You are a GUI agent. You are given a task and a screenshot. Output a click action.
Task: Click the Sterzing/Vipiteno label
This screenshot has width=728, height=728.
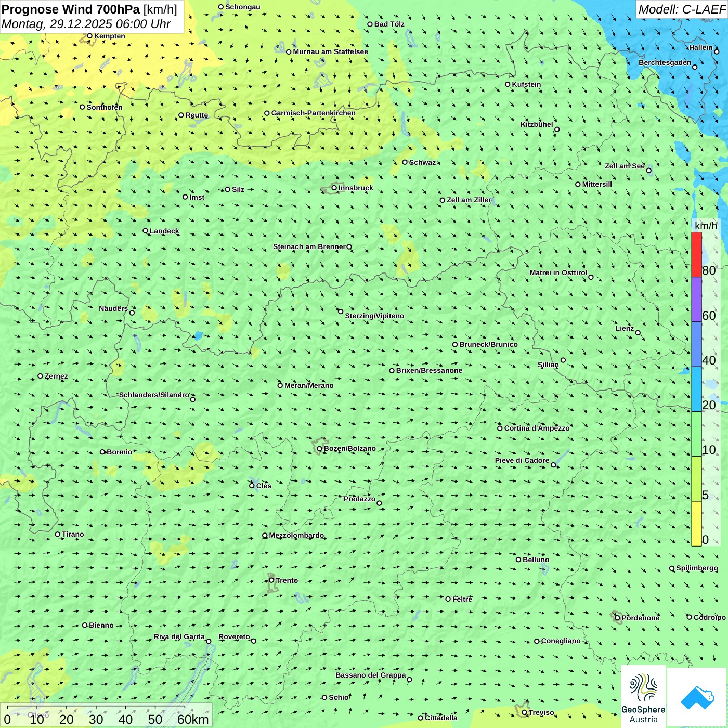click(x=374, y=316)
